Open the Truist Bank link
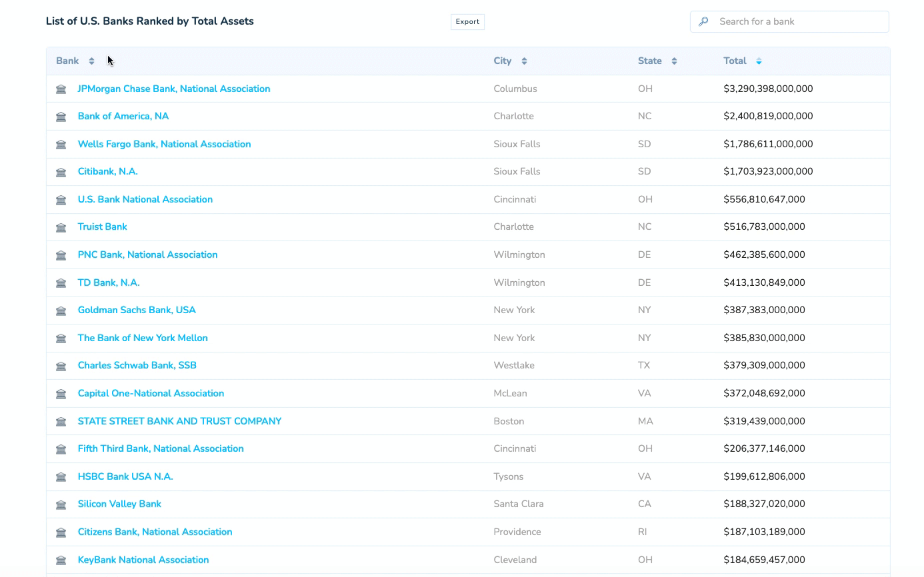 pyautogui.click(x=103, y=227)
